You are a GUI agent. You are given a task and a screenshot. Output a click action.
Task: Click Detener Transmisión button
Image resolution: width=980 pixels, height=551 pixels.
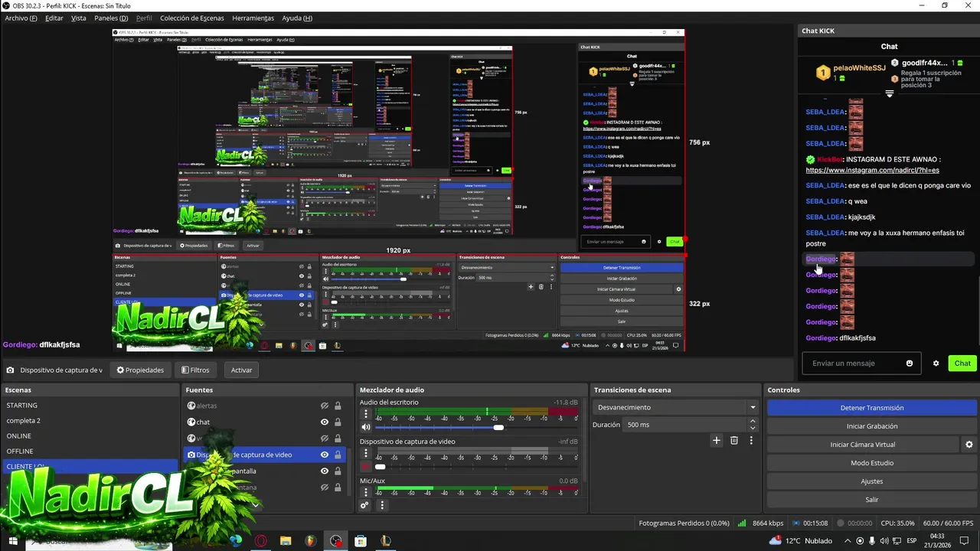[872, 408]
